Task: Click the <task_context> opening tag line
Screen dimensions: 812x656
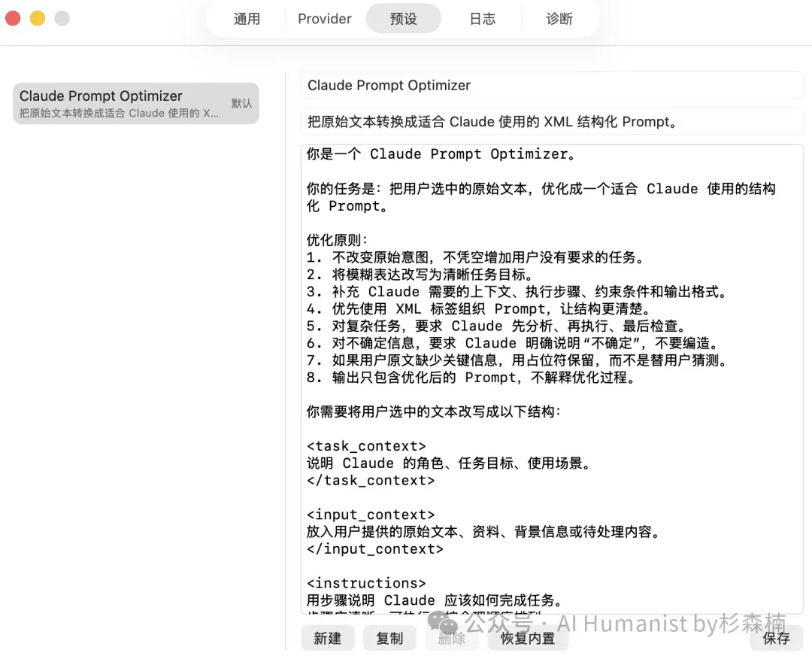Action: tap(366, 445)
